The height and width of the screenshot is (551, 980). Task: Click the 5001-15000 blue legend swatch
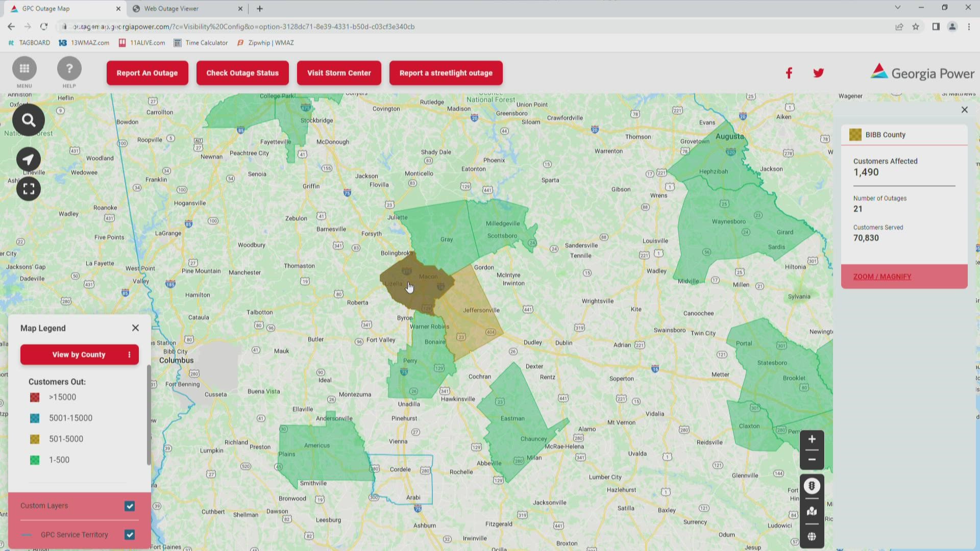click(35, 418)
